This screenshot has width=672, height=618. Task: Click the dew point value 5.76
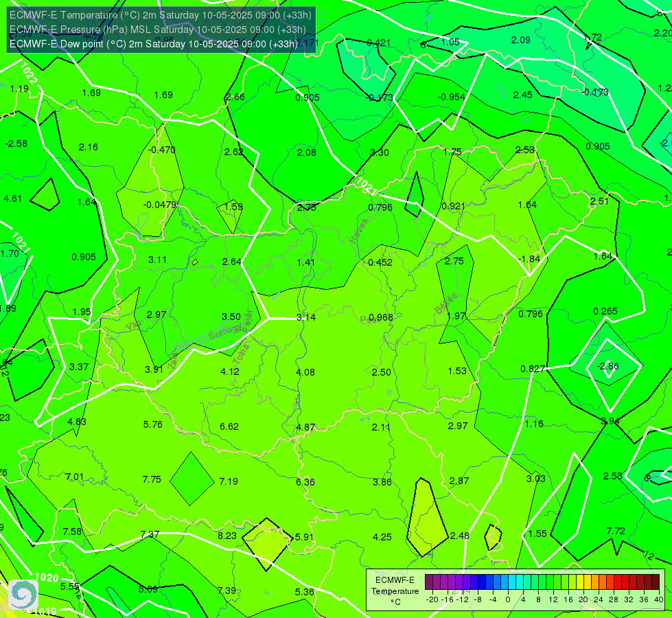point(153,424)
